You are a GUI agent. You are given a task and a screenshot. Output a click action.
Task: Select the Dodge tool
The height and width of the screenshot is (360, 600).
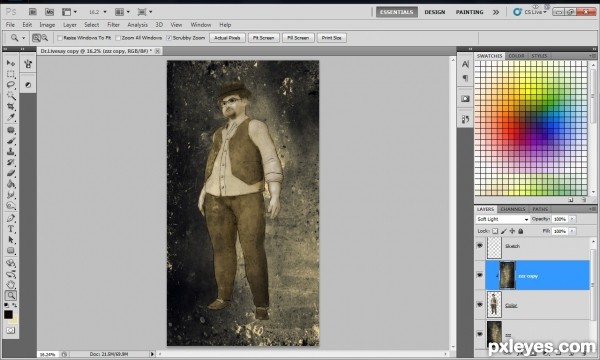pos(11,206)
